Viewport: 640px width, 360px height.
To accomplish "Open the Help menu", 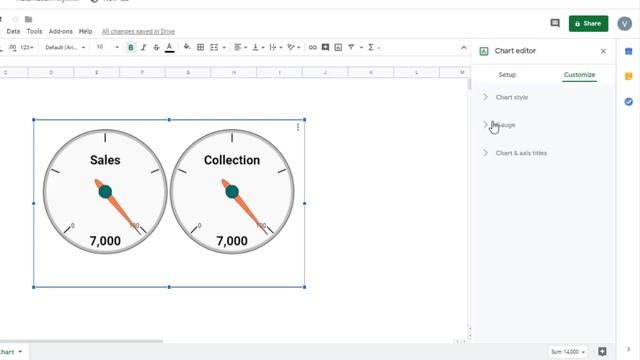I will (x=85, y=31).
